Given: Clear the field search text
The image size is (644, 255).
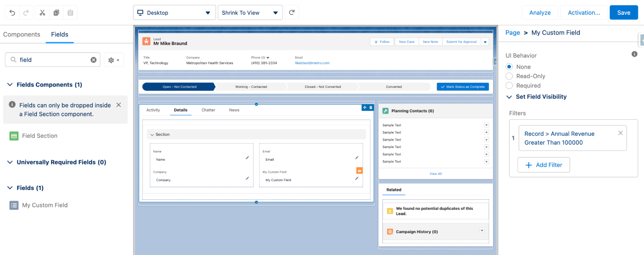Looking at the screenshot, I should point(93,60).
